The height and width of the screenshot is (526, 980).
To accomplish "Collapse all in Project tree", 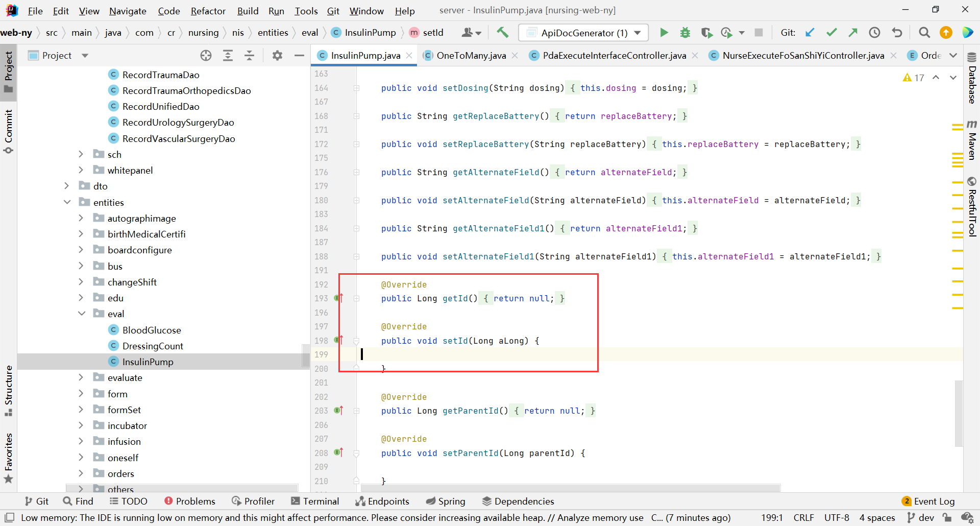I will pos(249,56).
